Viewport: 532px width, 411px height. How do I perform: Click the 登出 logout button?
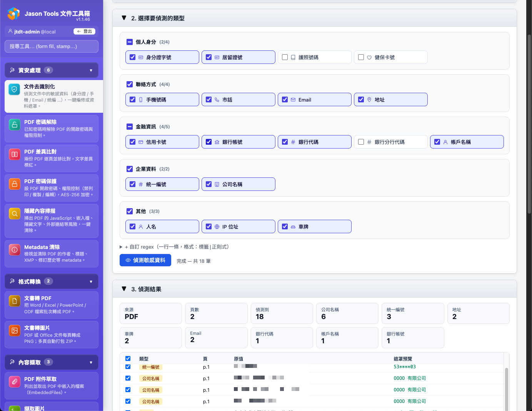click(84, 32)
